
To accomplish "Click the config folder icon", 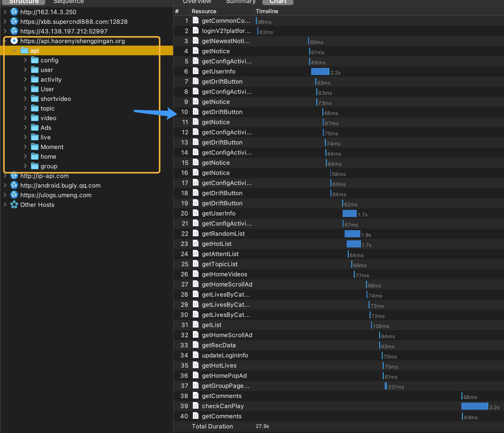I will pyautogui.click(x=35, y=60).
